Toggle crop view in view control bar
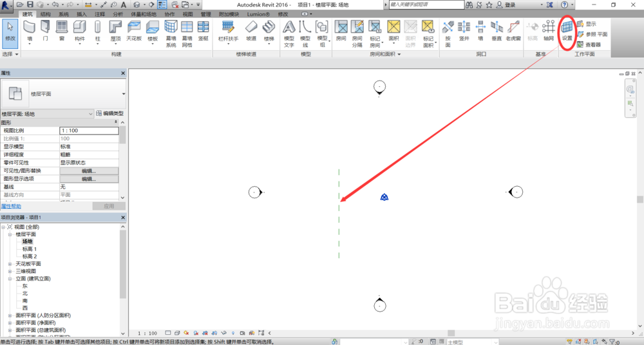The height and width of the screenshot is (345, 644). pyautogui.click(x=205, y=333)
